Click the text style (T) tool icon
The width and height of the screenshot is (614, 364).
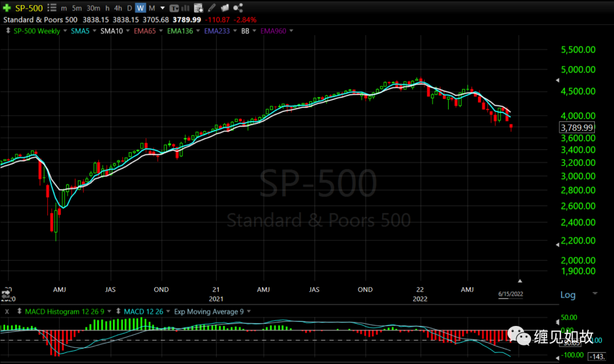coord(175,8)
